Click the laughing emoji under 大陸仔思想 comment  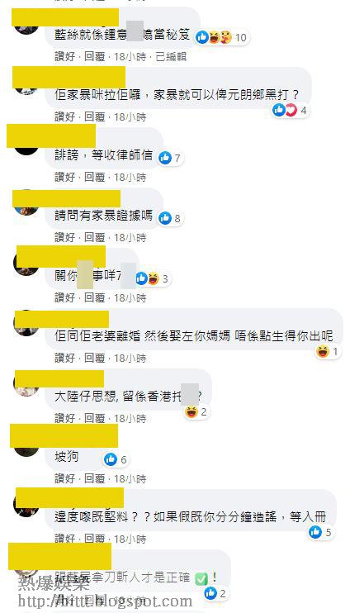tap(191, 411)
